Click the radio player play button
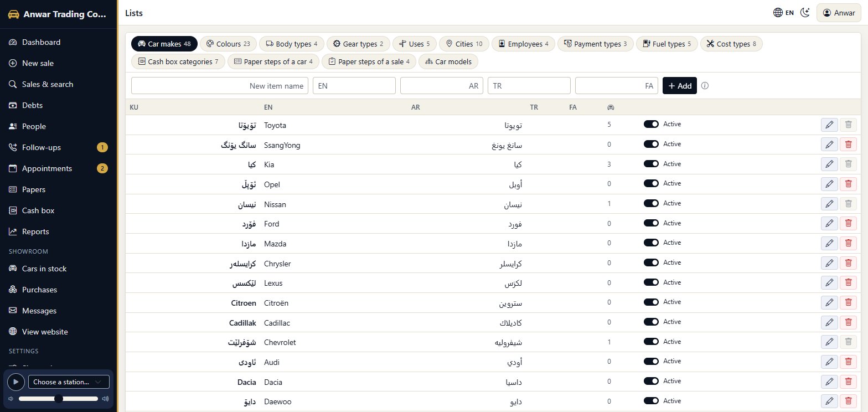This screenshot has width=868, height=412. pyautogui.click(x=15, y=382)
